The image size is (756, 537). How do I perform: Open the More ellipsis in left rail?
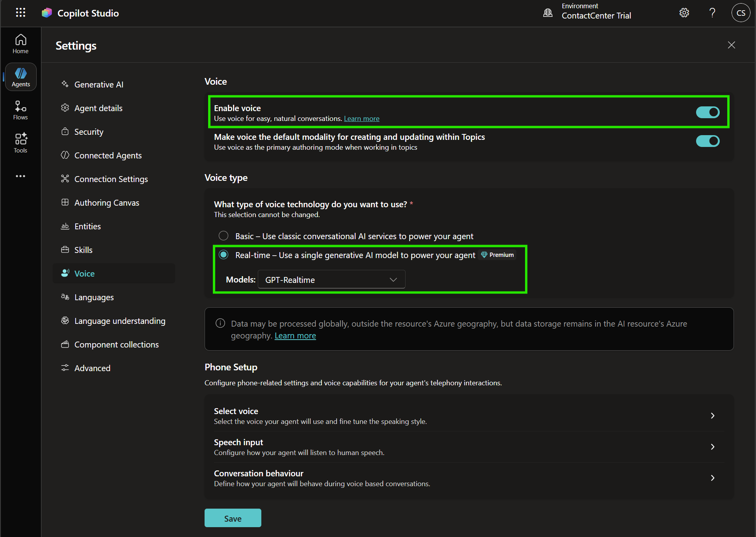pos(20,176)
